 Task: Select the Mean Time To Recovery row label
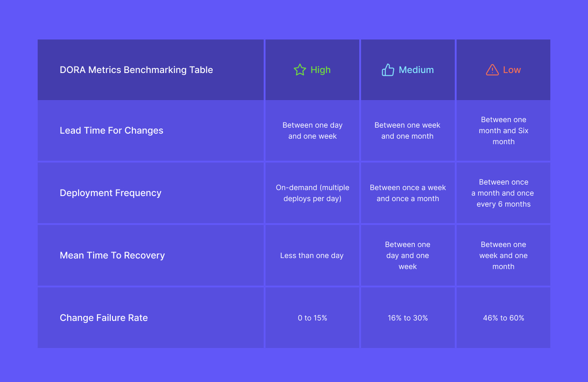112,255
